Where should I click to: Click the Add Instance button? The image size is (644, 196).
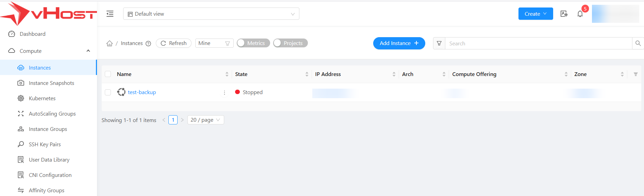399,43
